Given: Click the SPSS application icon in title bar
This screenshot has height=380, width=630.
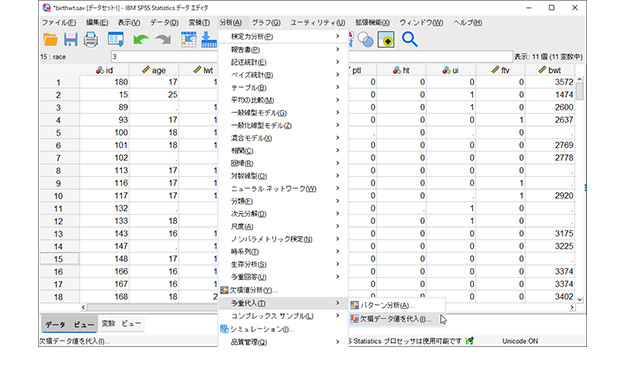Looking at the screenshot, I should [x=46, y=8].
